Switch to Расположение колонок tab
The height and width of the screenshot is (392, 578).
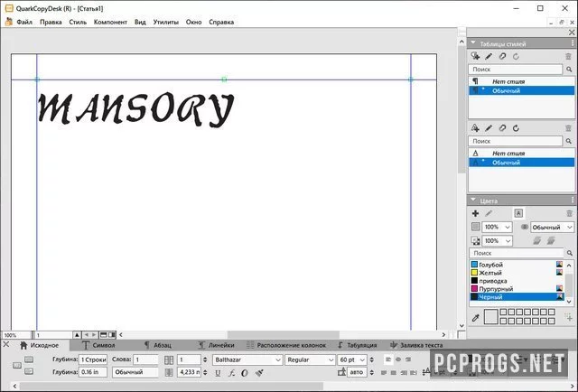coord(286,345)
